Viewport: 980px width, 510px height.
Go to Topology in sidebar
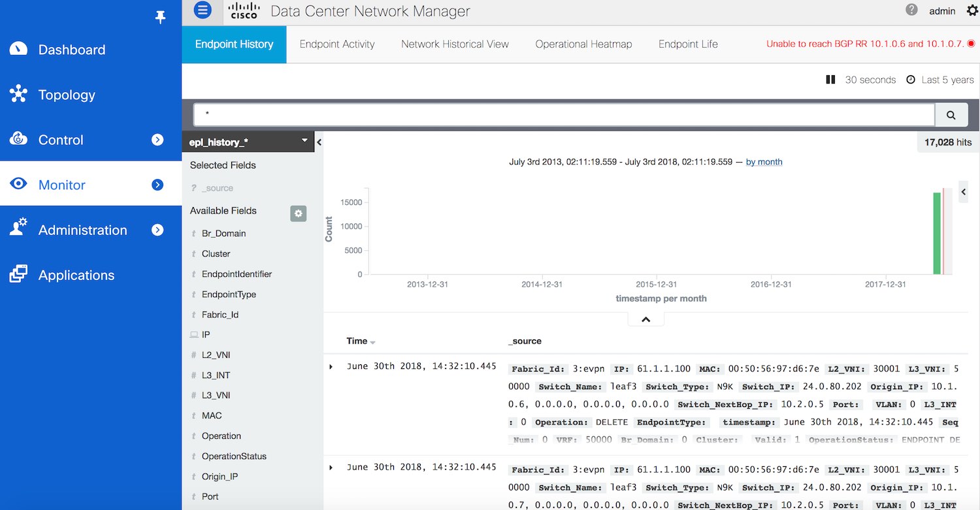tap(67, 95)
